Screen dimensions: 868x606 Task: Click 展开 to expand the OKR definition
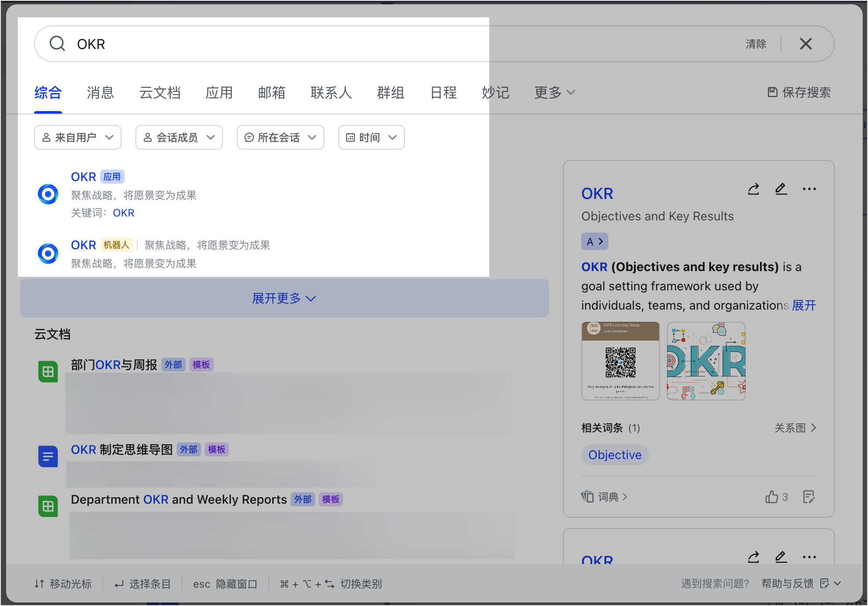(804, 305)
